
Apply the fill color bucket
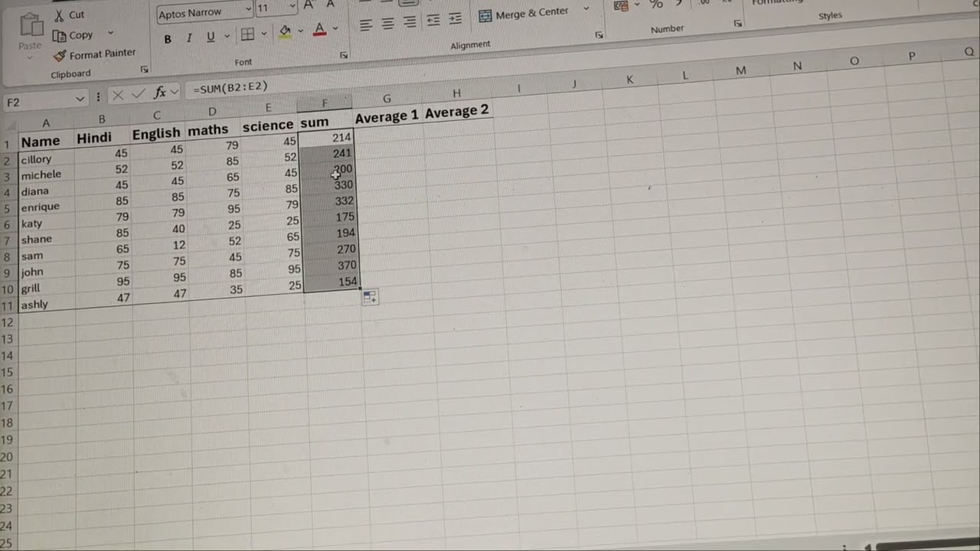285,31
